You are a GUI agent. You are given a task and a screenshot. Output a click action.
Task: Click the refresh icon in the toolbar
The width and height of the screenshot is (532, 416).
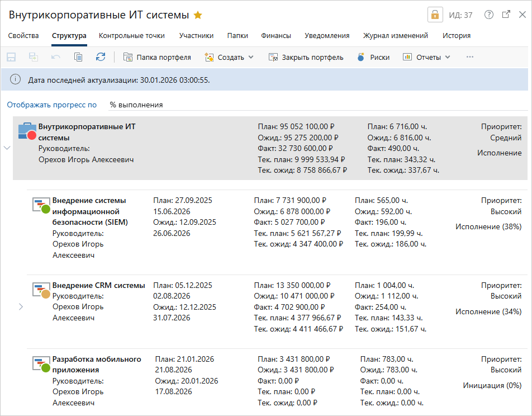click(x=101, y=57)
